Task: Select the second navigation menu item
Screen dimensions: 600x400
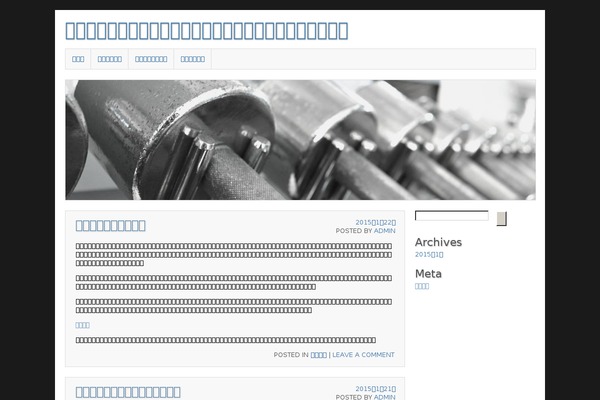Action: [109, 59]
